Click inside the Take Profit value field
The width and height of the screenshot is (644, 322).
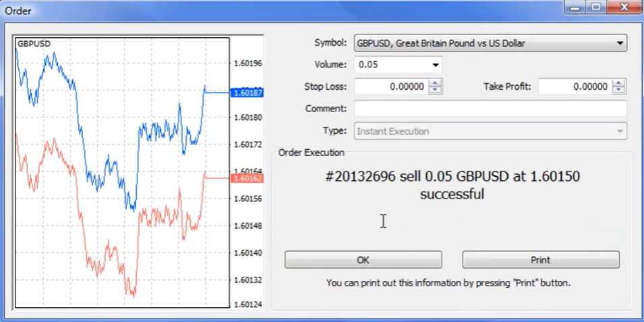[575, 87]
